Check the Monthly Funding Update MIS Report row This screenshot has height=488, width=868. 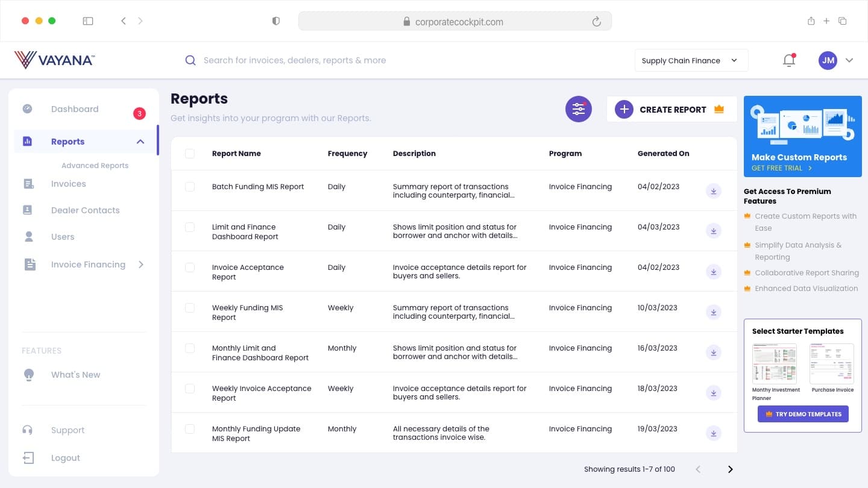point(190,429)
